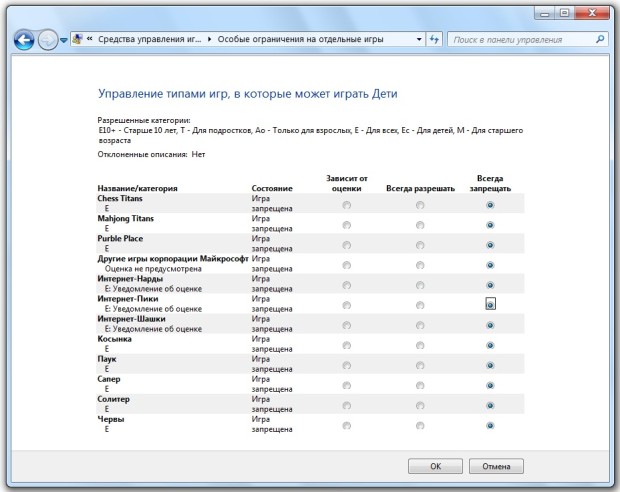The image size is (620, 492).
Task: Set Purble Place to depend on rating
Action: 346,245
